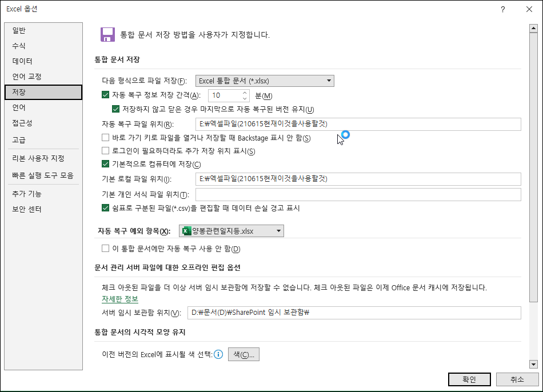Viewport: 543px width, 392px height.
Task: Open the 언어 category
Action: (43, 107)
